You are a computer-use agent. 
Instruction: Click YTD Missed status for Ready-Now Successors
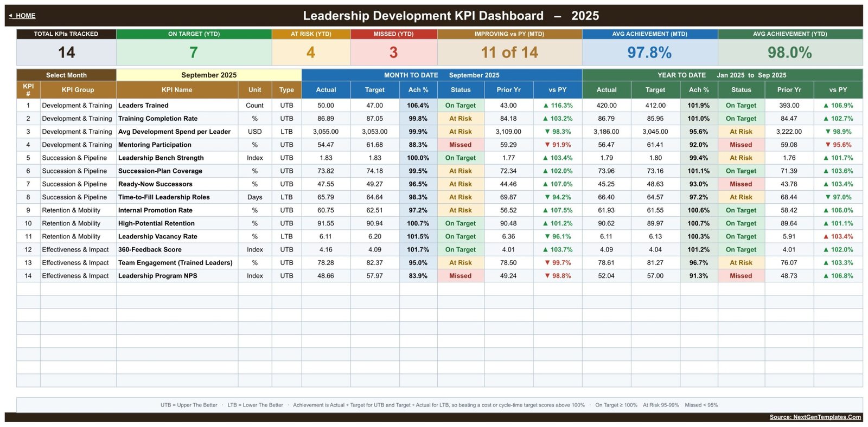click(x=741, y=184)
